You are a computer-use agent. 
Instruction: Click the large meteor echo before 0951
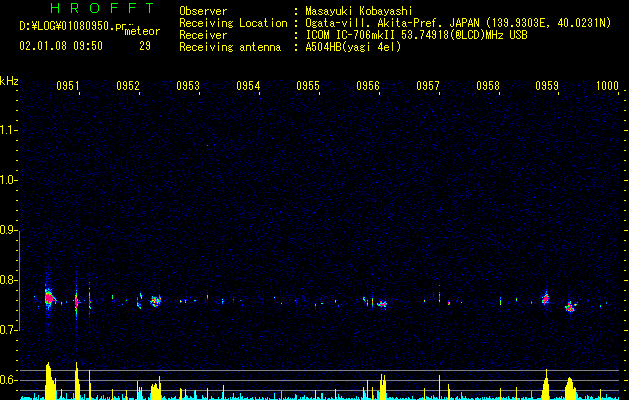click(50, 299)
